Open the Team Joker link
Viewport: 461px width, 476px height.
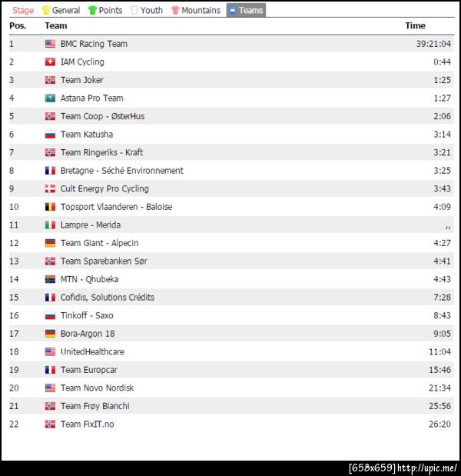(x=82, y=80)
